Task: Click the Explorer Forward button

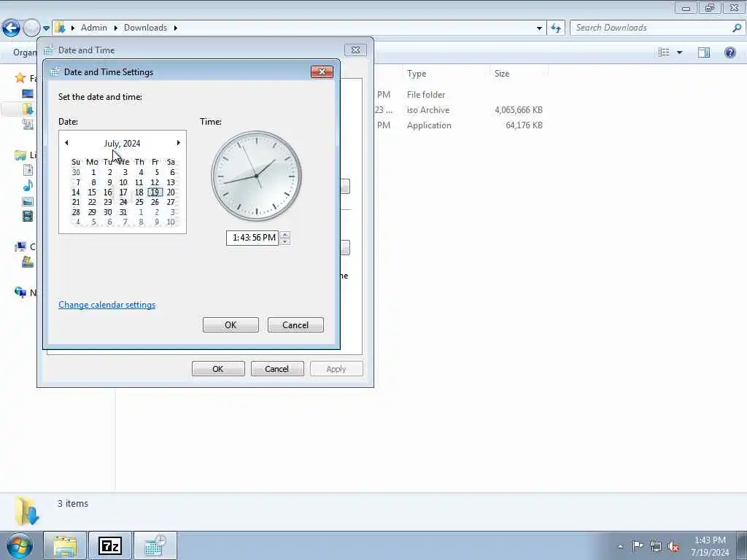Action: tap(31, 28)
